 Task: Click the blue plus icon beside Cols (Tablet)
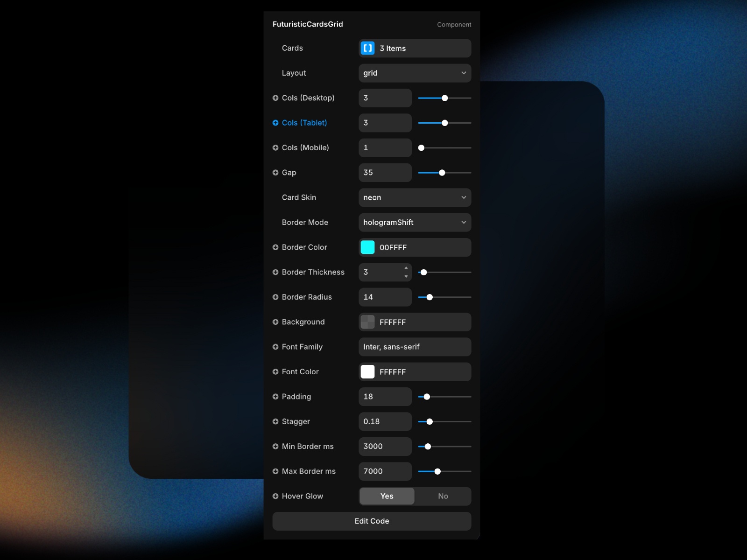click(x=275, y=123)
